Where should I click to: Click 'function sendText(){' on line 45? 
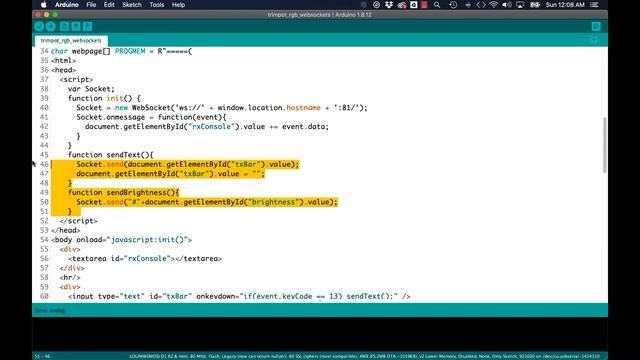pyautogui.click(x=111, y=155)
